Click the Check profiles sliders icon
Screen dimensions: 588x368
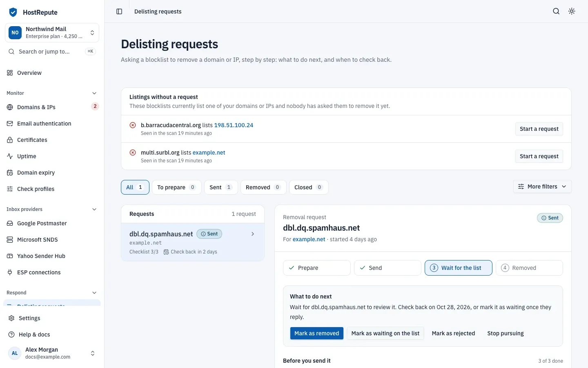pos(10,189)
